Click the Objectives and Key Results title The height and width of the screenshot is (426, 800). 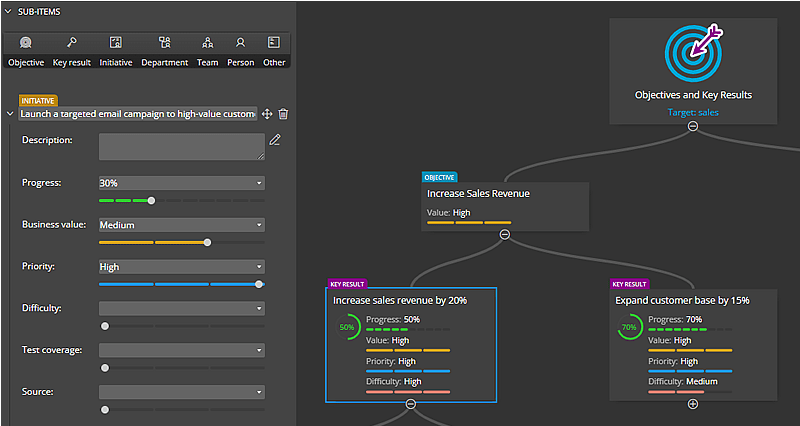click(693, 95)
